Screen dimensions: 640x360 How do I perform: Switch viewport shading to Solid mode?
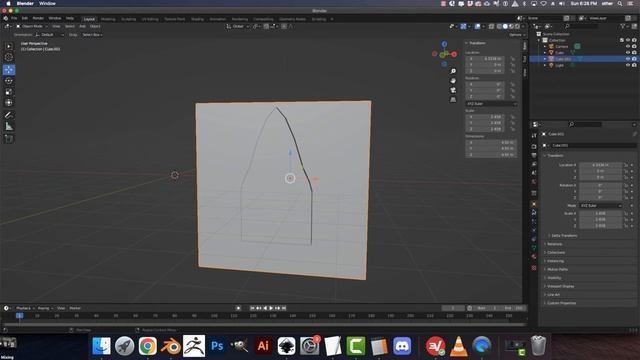pos(505,26)
